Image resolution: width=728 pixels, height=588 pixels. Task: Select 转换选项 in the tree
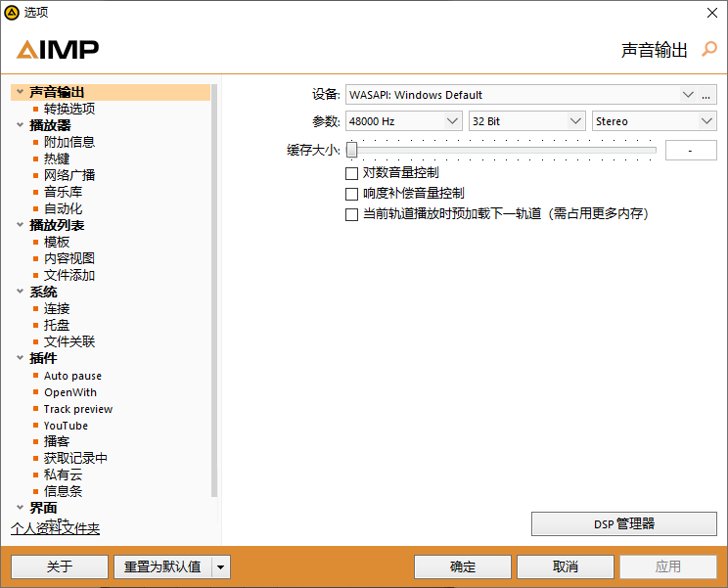pos(69,109)
